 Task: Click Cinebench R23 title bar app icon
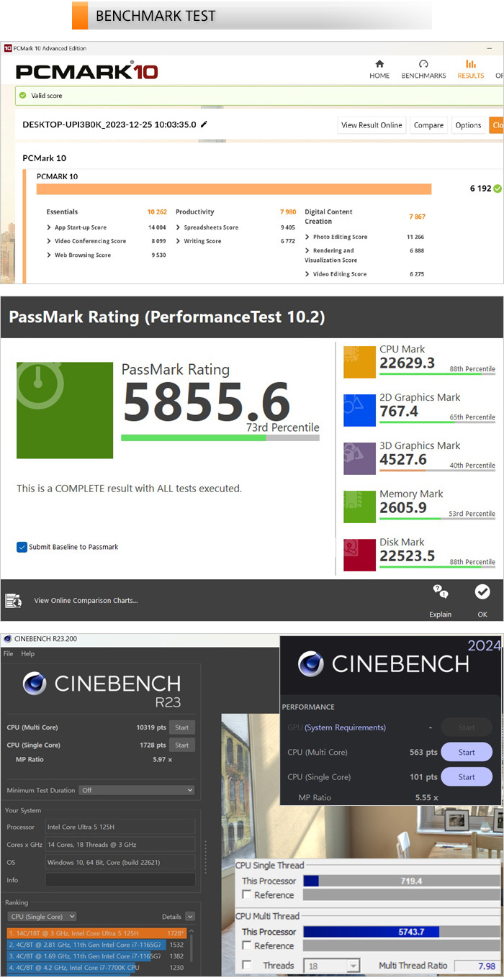(7, 638)
